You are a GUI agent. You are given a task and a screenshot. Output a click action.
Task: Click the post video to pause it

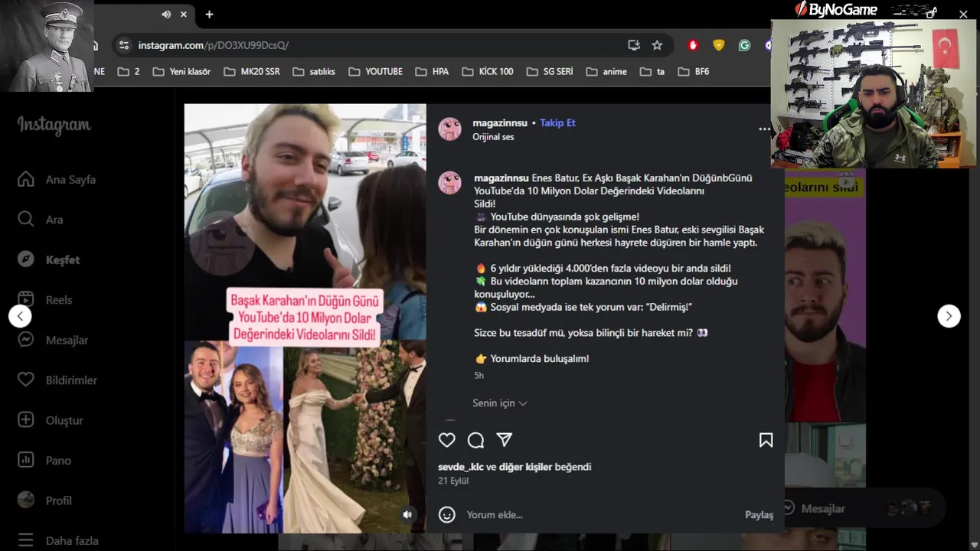point(305,318)
